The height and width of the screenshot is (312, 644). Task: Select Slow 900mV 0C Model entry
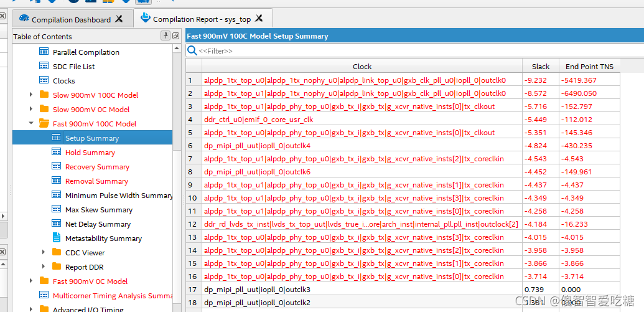click(91, 110)
